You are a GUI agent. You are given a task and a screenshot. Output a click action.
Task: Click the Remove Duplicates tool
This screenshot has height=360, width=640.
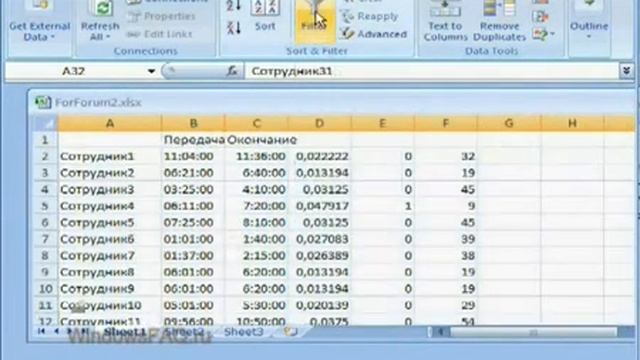(500, 22)
